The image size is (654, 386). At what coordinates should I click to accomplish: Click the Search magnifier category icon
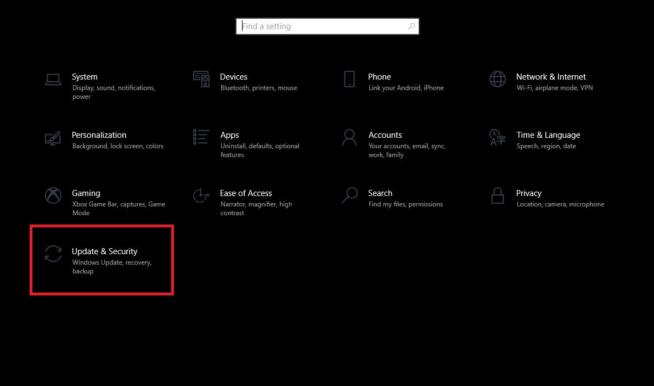[350, 195]
